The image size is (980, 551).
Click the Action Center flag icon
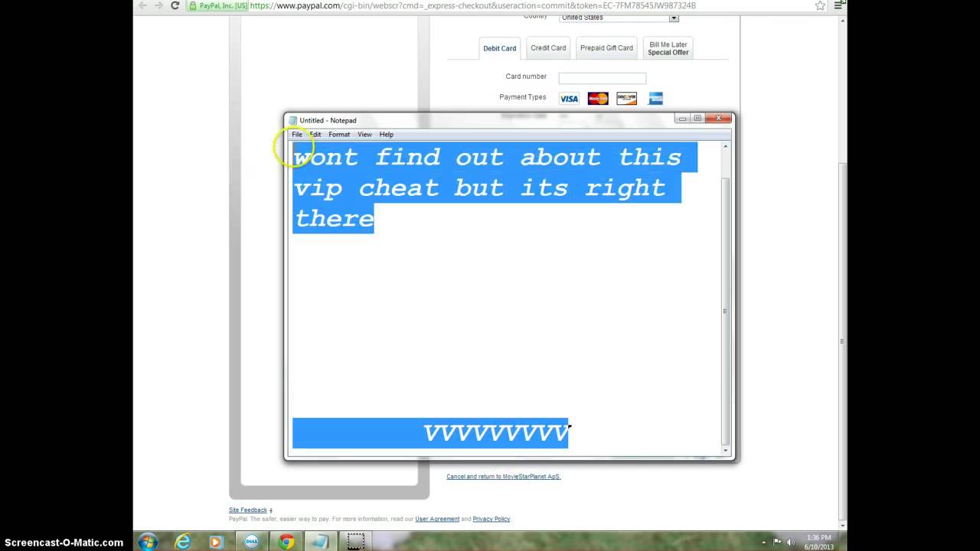778,542
